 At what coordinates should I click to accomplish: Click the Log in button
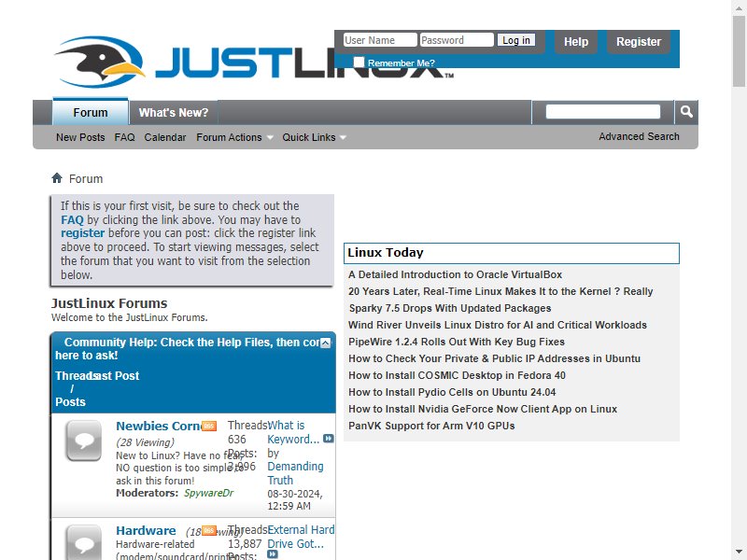[516, 40]
